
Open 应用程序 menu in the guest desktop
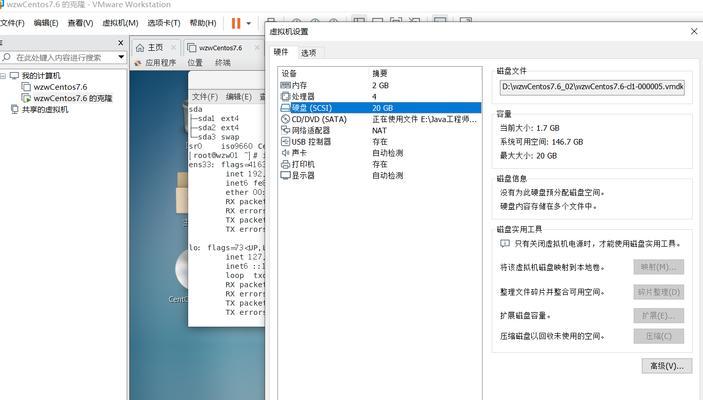[161, 63]
